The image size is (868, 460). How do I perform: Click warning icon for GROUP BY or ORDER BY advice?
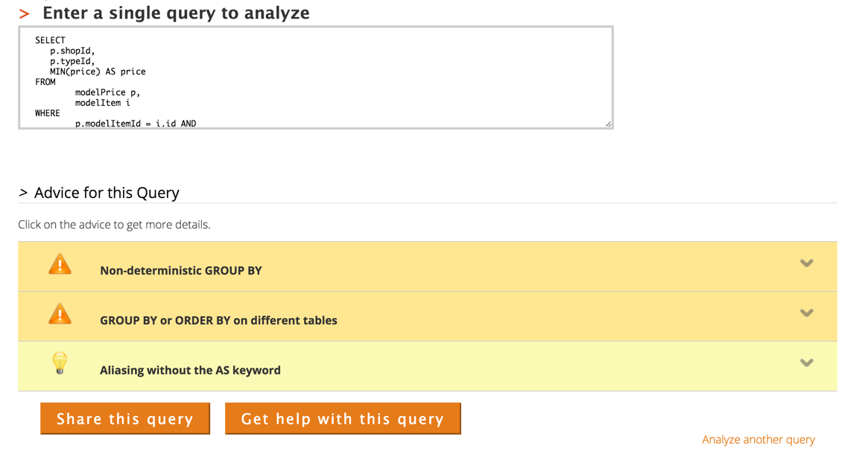coord(60,315)
